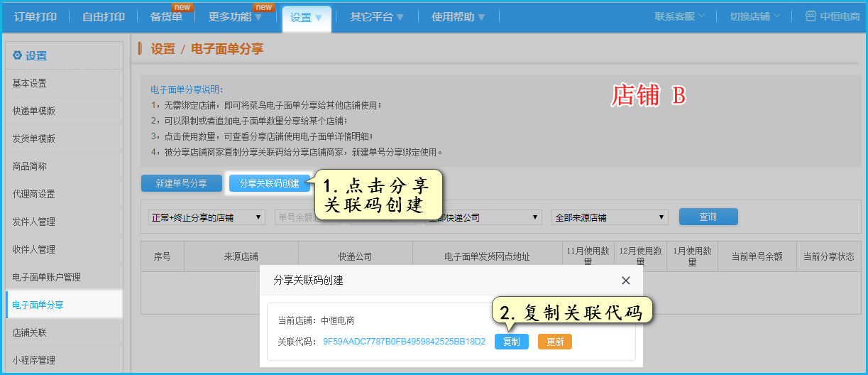The image size is (868, 375).
Task: Open the 正常+终止分享的店铺 status dropdown
Action: (x=206, y=217)
